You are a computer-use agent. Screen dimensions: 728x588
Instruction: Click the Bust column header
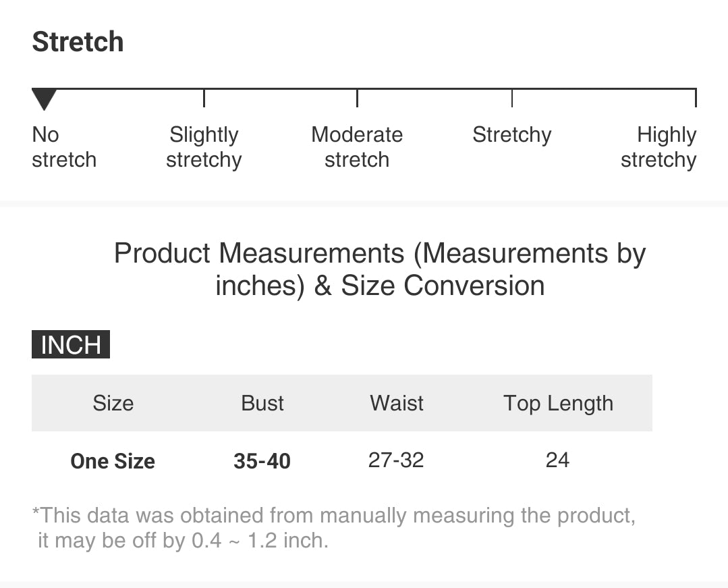tap(262, 403)
